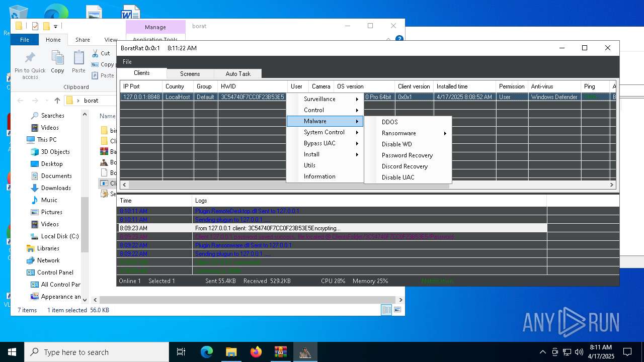Click the BoratRat taskbar icon

(x=305, y=352)
